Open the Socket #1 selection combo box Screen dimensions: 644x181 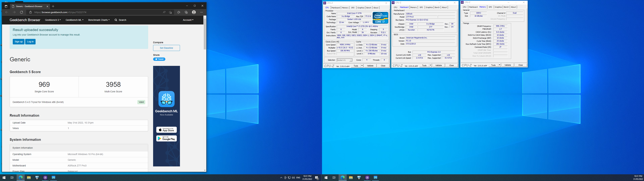344,60
